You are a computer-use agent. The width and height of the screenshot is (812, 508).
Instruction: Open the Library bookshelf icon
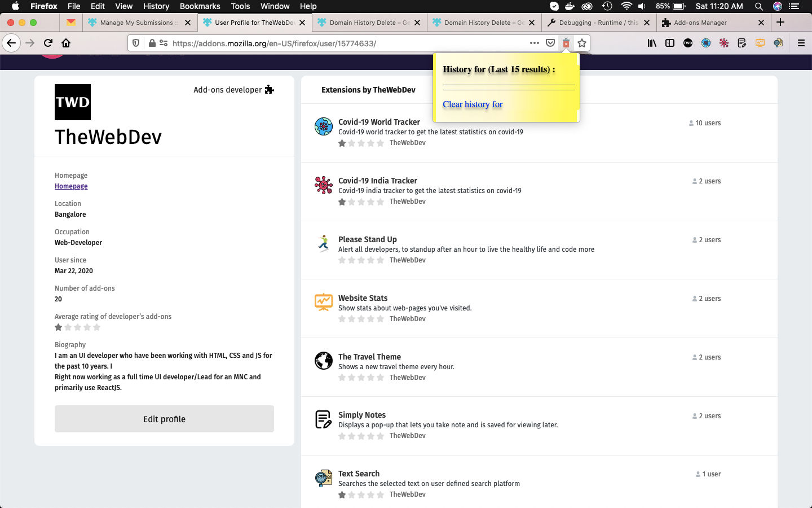(652, 43)
